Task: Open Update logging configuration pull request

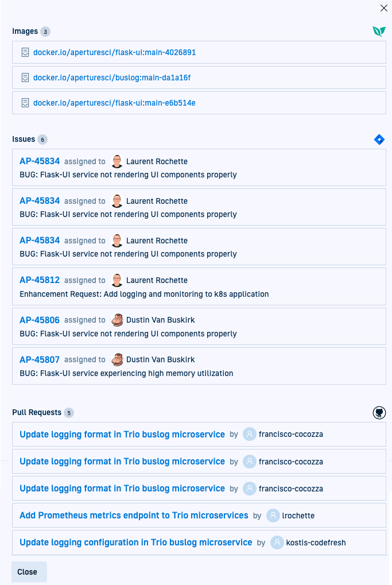Action: 135,543
